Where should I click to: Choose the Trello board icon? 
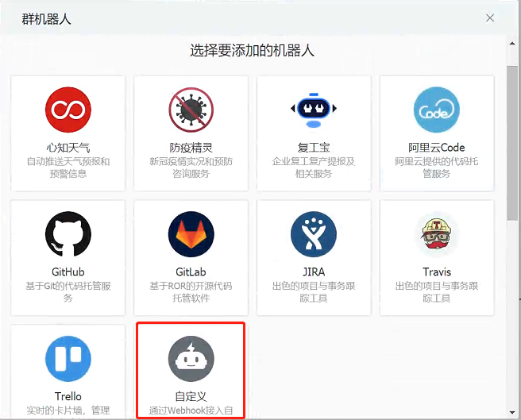pos(68,359)
